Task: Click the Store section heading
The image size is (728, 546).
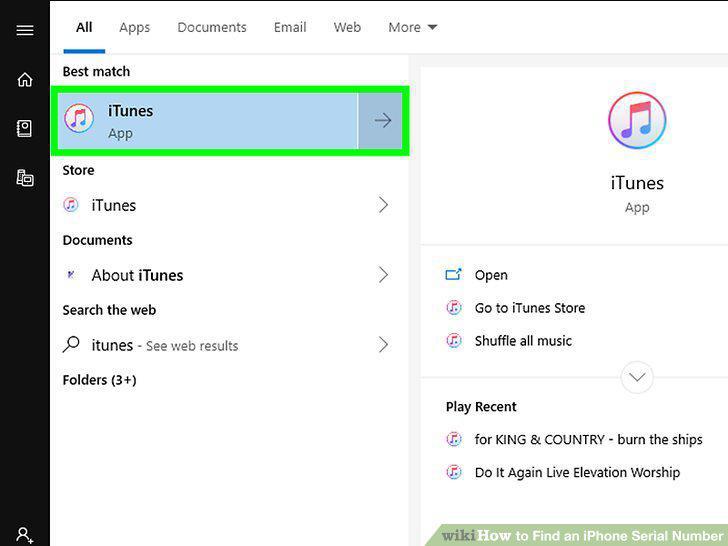Action: click(x=78, y=170)
